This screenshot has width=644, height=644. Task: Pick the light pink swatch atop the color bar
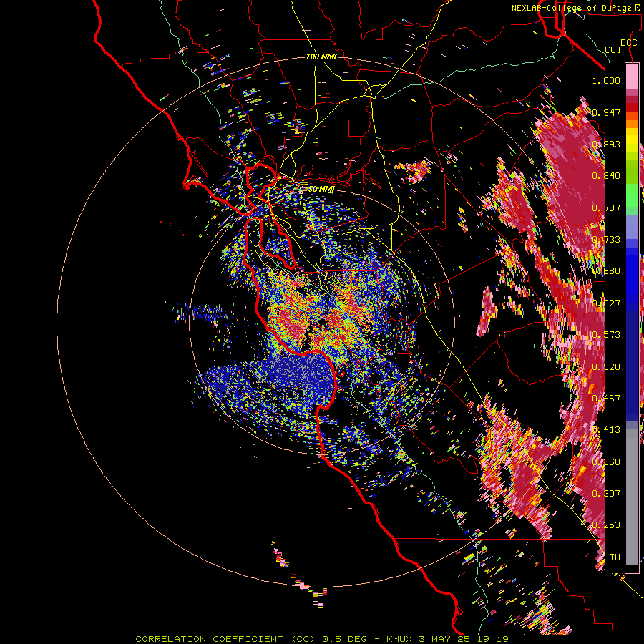[x=632, y=76]
